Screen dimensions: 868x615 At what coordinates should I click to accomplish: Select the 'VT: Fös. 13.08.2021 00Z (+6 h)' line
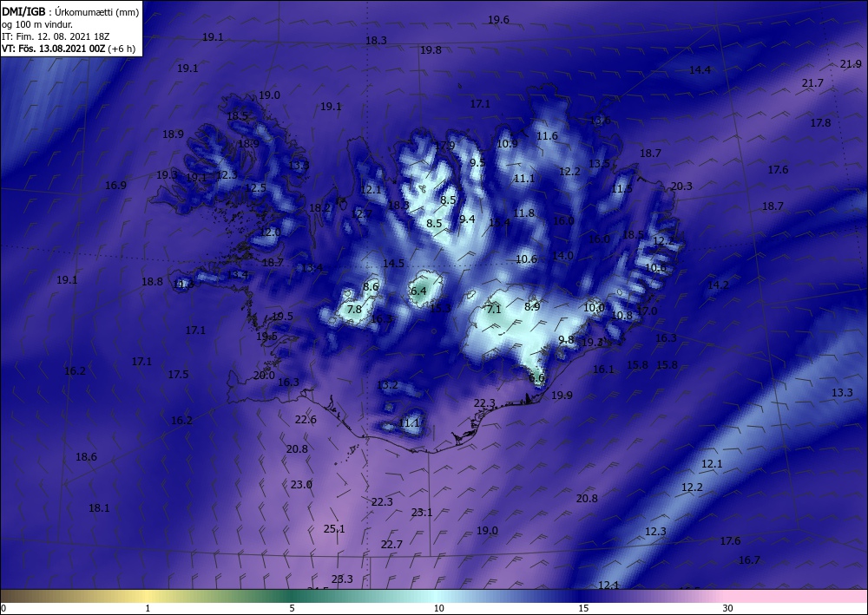coord(69,49)
